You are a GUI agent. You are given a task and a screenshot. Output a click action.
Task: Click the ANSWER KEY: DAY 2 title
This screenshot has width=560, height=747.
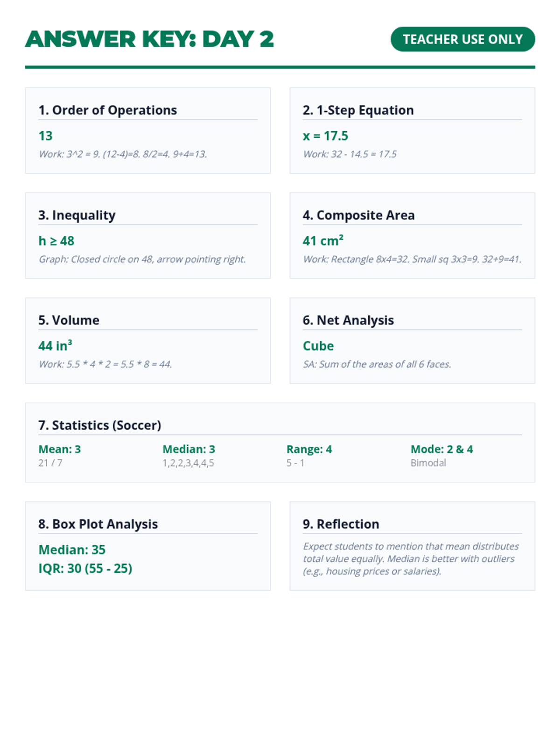[x=149, y=39]
